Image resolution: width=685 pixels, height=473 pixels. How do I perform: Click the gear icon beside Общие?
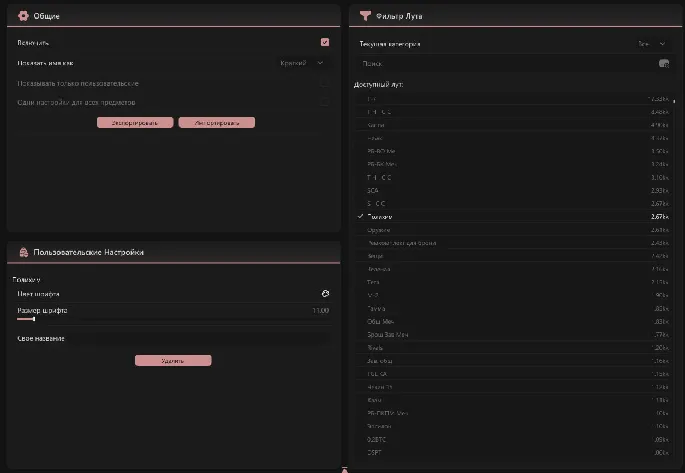click(x=23, y=16)
